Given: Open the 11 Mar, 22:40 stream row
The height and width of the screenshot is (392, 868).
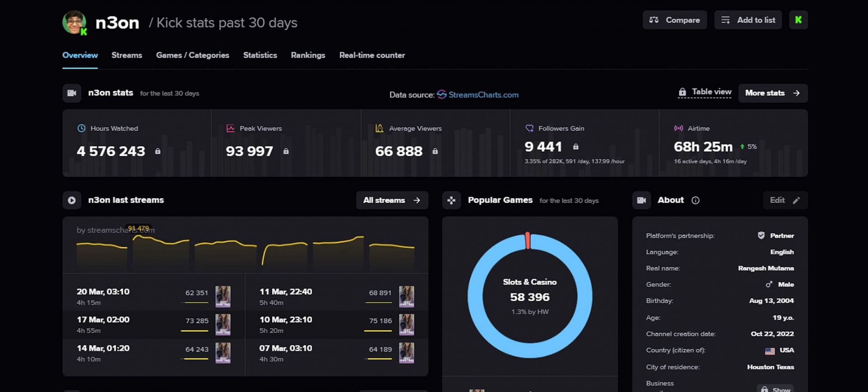Looking at the screenshot, I should [x=337, y=297].
